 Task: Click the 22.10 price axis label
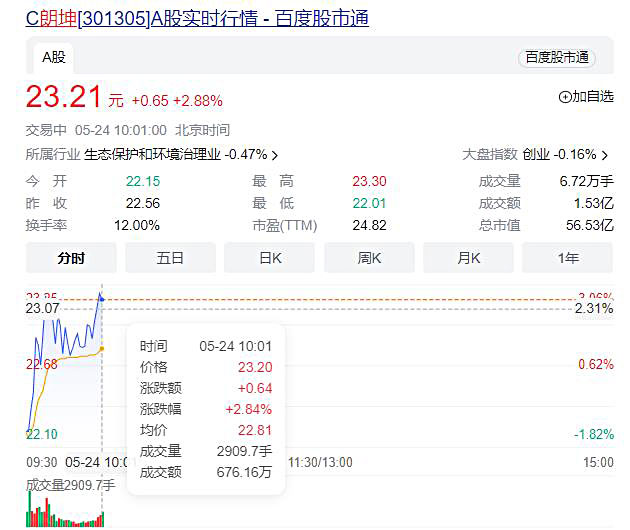pos(42,434)
